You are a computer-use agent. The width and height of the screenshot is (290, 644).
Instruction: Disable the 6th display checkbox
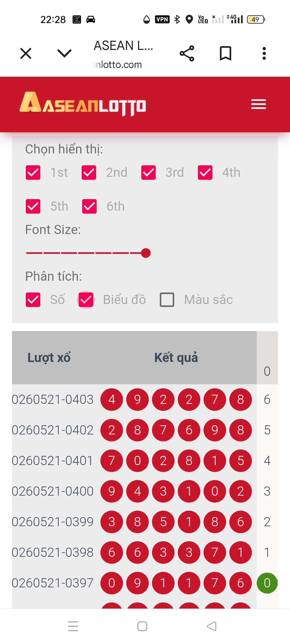point(89,206)
